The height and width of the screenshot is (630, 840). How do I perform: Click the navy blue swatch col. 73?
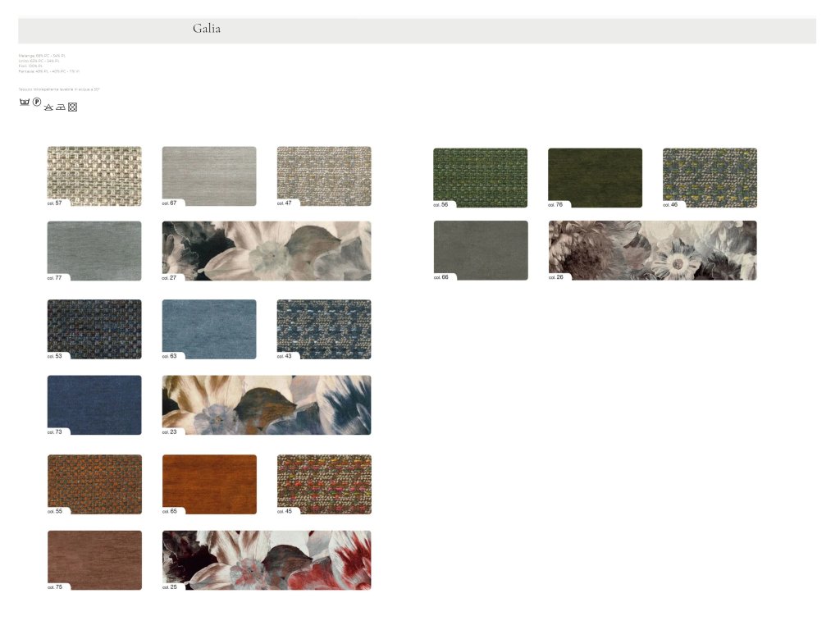pos(94,404)
